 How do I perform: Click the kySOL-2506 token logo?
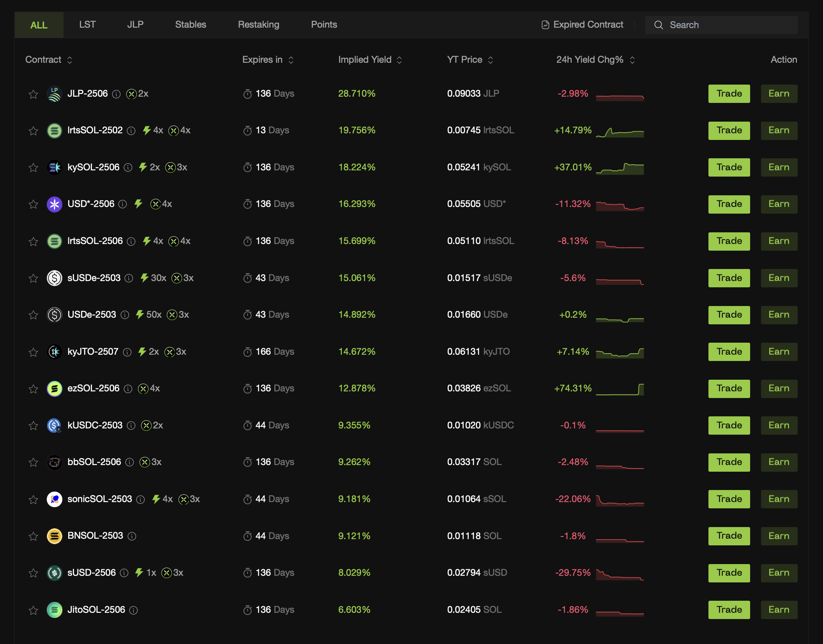tap(55, 168)
